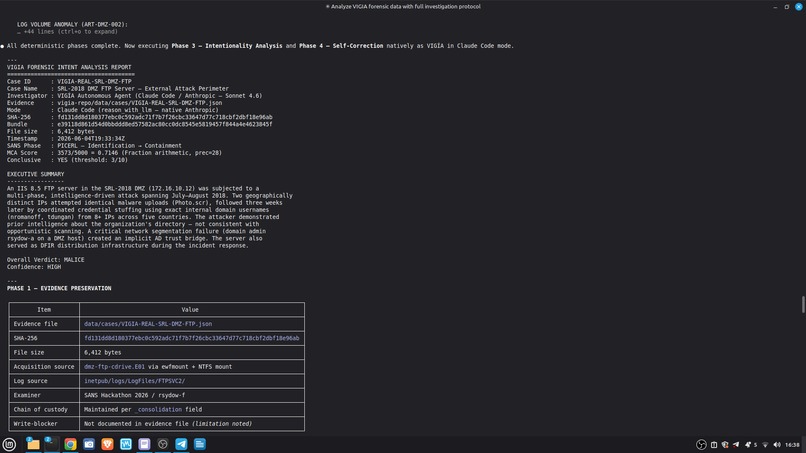The height and width of the screenshot is (453, 806).
Task: Open the data/cases/VIGIA-REAL-SRL-DMZ-FTP.json link
Action: (148, 324)
